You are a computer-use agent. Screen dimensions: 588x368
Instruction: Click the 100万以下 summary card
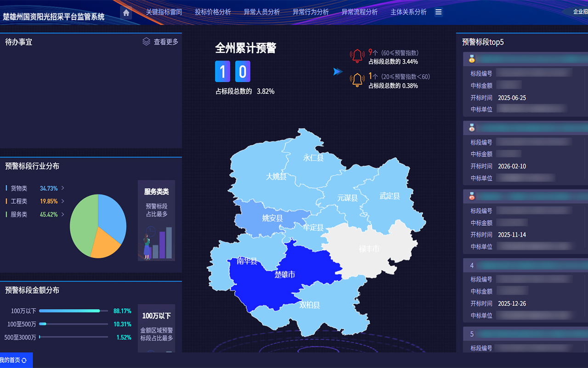coord(157,328)
